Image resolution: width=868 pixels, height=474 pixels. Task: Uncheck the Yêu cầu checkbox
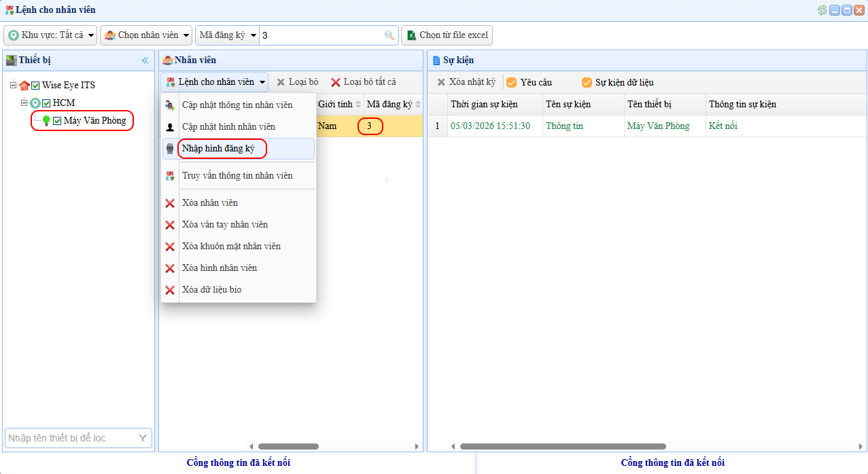coord(512,83)
